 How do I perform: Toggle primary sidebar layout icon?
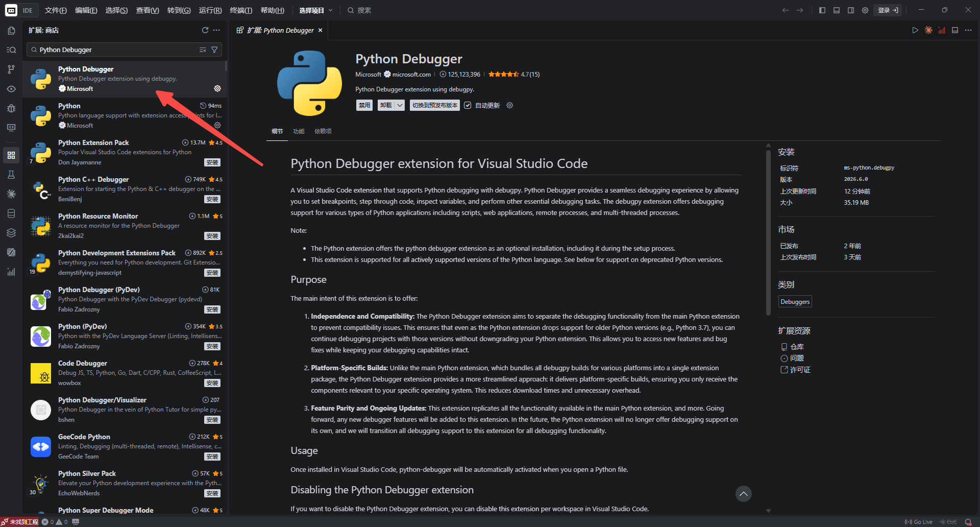tap(822, 10)
